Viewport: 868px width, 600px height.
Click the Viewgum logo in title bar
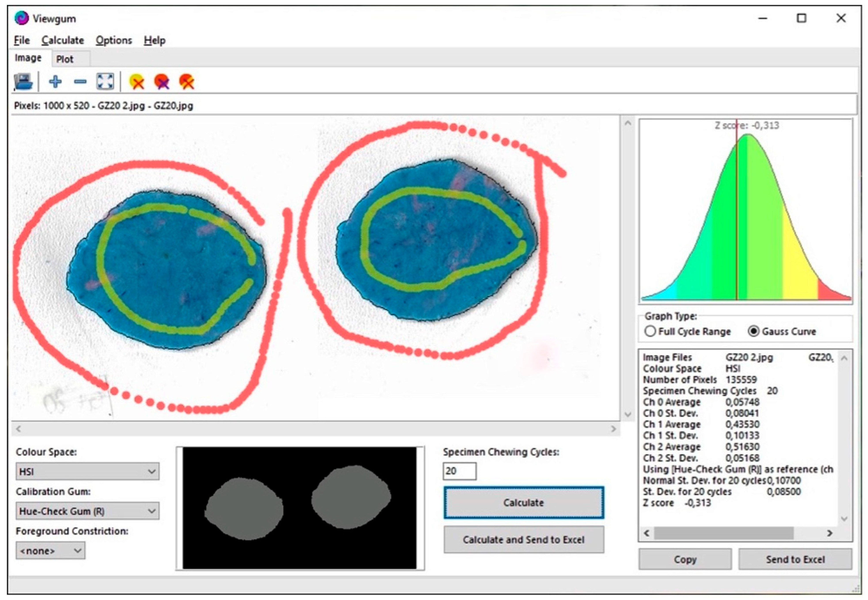tap(21, 18)
